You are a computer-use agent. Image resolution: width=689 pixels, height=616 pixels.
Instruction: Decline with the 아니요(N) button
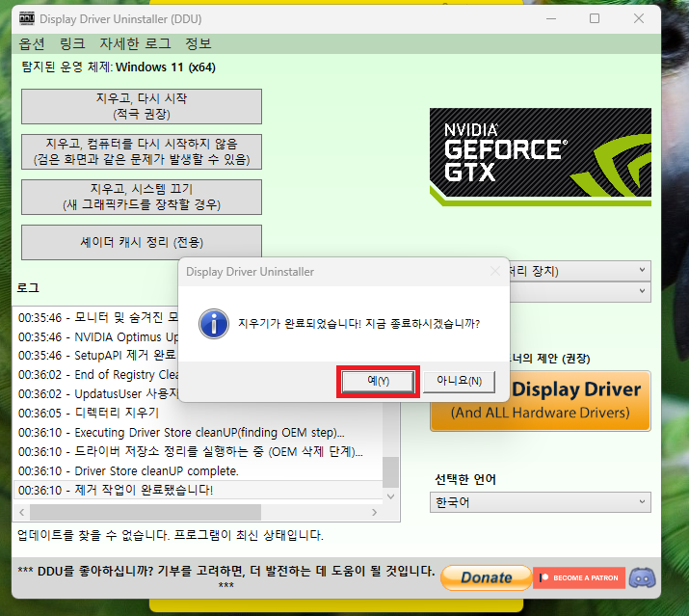(460, 381)
